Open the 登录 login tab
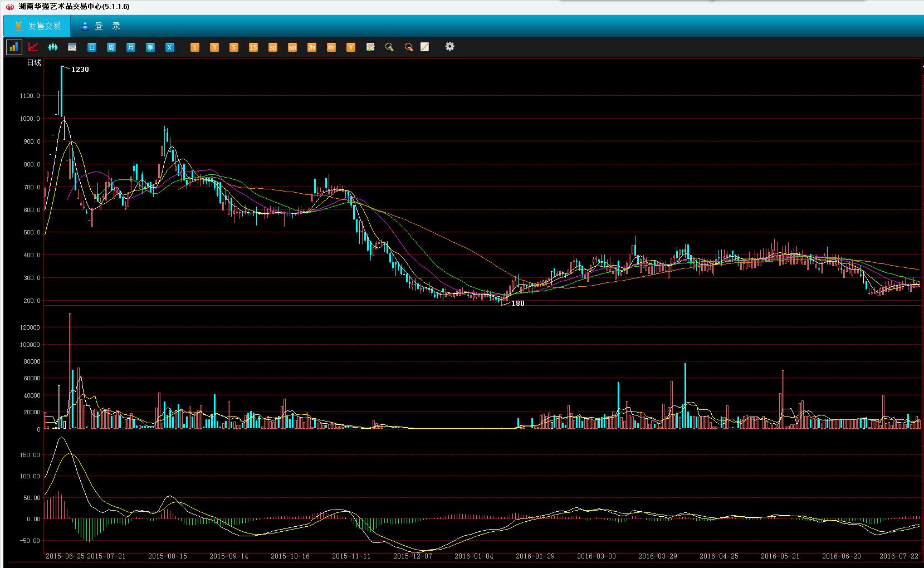The image size is (924, 568). pos(101,26)
